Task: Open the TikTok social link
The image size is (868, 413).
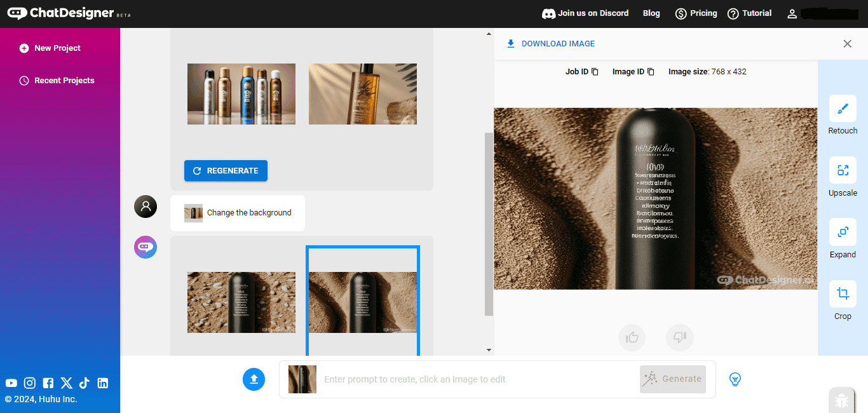Action: coord(85,383)
